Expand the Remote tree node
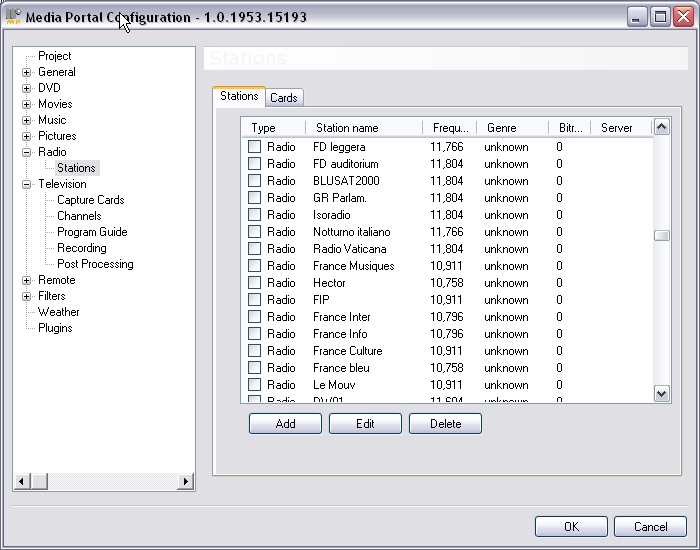The height and width of the screenshot is (550, 700). tap(26, 280)
